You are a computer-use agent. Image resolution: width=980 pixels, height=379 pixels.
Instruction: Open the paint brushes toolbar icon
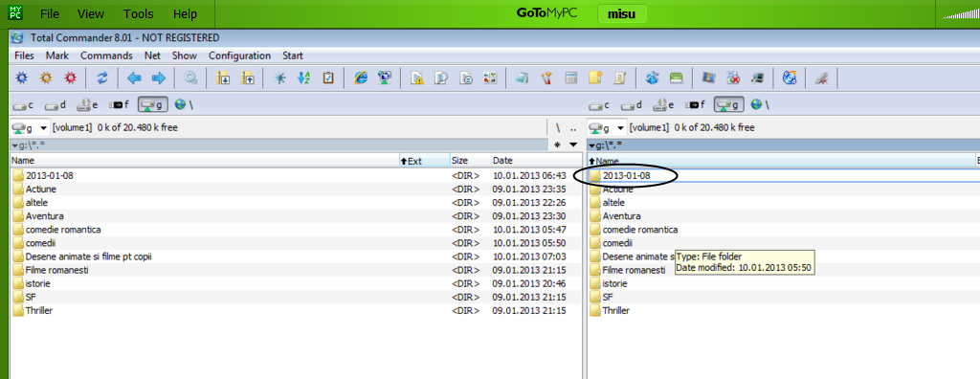(x=546, y=78)
